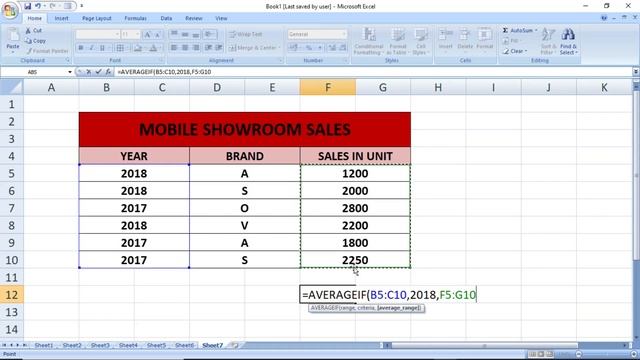640x360 pixels.
Task: Open the Insert Function dialog (fx)
Action: 108,72
